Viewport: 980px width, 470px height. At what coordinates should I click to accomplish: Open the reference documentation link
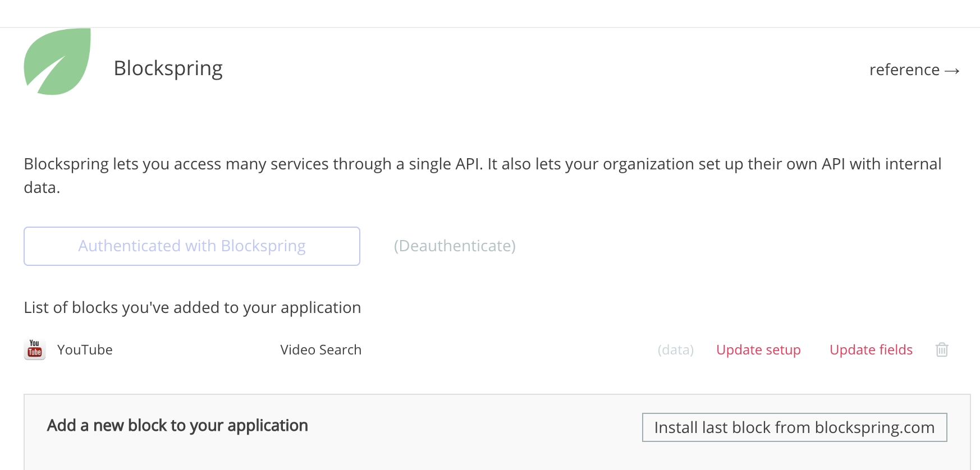(x=904, y=70)
